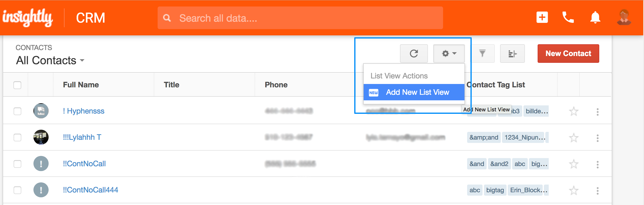Tick the checkbox beside !!ContNoCall444

(x=17, y=190)
